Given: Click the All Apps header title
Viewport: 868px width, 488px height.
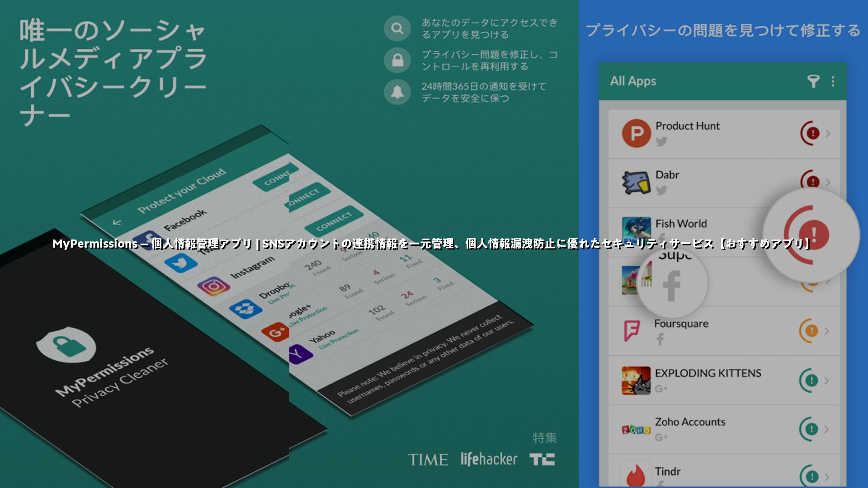Looking at the screenshot, I should [633, 81].
